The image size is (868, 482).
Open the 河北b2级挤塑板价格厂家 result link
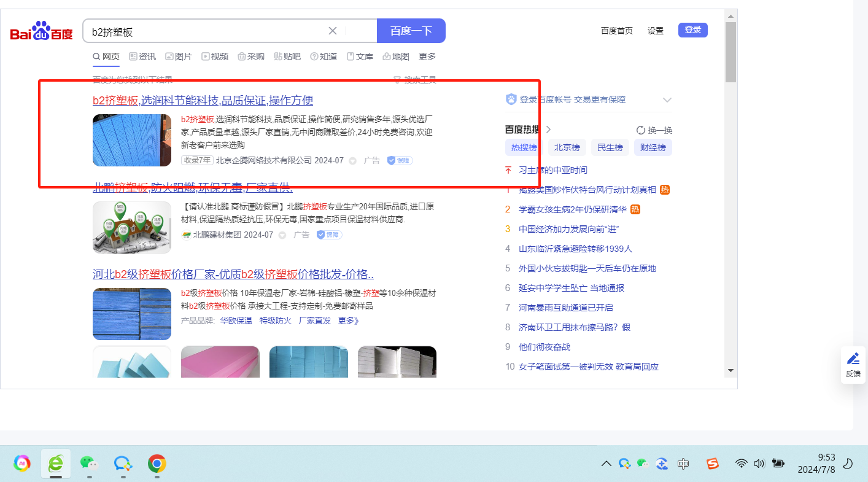click(233, 274)
